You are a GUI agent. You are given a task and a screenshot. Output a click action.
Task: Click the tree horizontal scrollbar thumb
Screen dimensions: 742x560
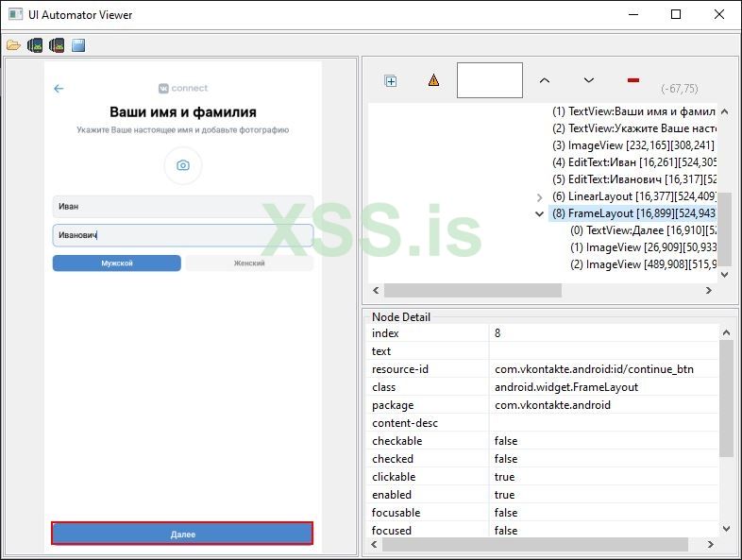pyautogui.click(x=473, y=290)
